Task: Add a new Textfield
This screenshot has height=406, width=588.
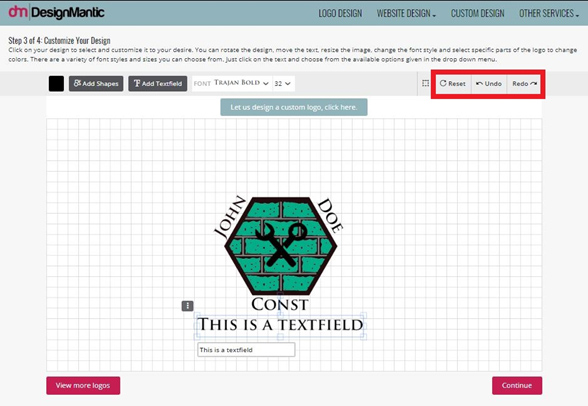Action: [158, 84]
